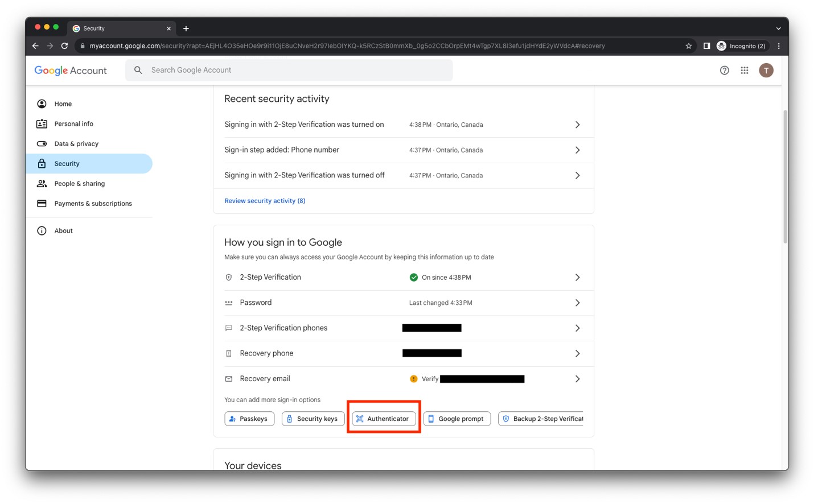Close the Security tab

click(168, 28)
